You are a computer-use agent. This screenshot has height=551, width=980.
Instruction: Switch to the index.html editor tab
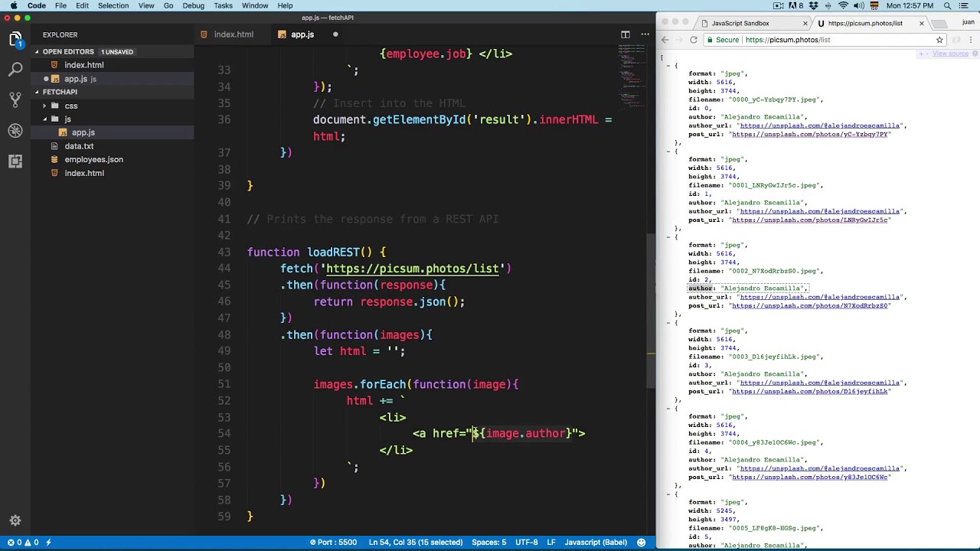(x=234, y=34)
